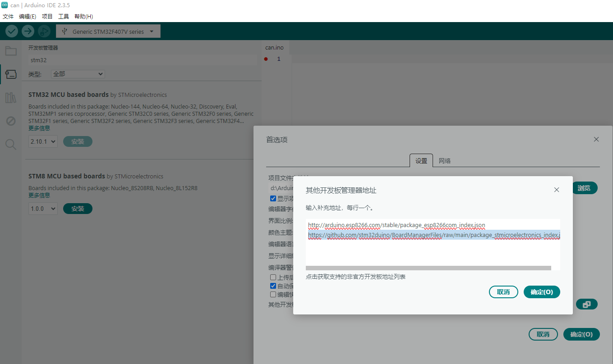Install the STM8 MCU based boards package
The width and height of the screenshot is (613, 364).
click(78, 209)
